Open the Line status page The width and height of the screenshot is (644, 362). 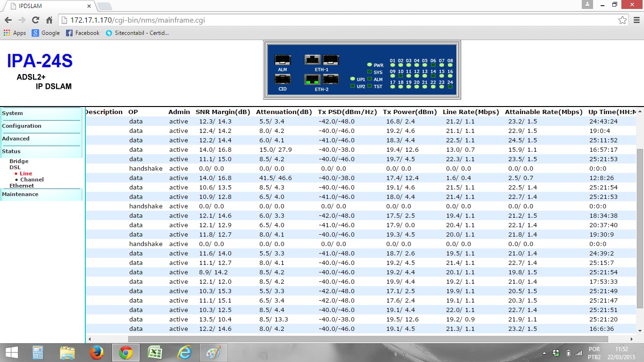click(x=26, y=173)
